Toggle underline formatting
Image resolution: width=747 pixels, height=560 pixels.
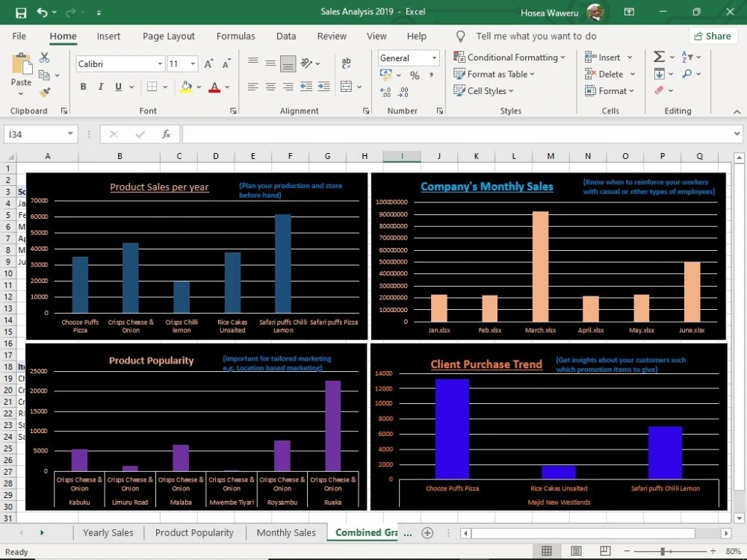tap(117, 87)
